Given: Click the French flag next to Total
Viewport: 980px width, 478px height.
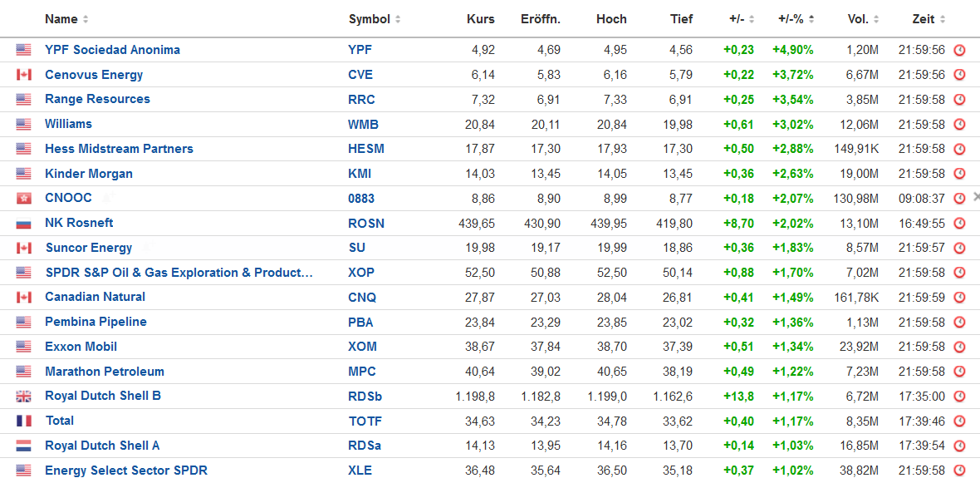Looking at the screenshot, I should pos(23,421).
